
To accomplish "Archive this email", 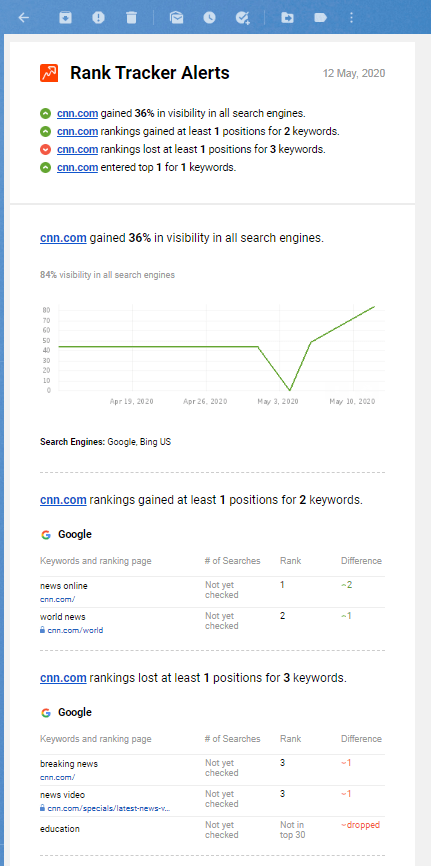I will tap(66, 18).
